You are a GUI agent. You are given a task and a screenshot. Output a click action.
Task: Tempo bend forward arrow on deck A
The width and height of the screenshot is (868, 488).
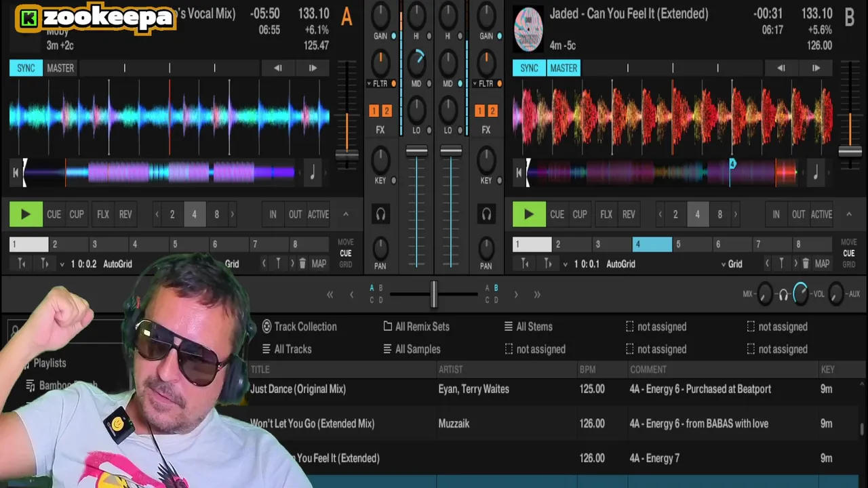pyautogui.click(x=313, y=68)
